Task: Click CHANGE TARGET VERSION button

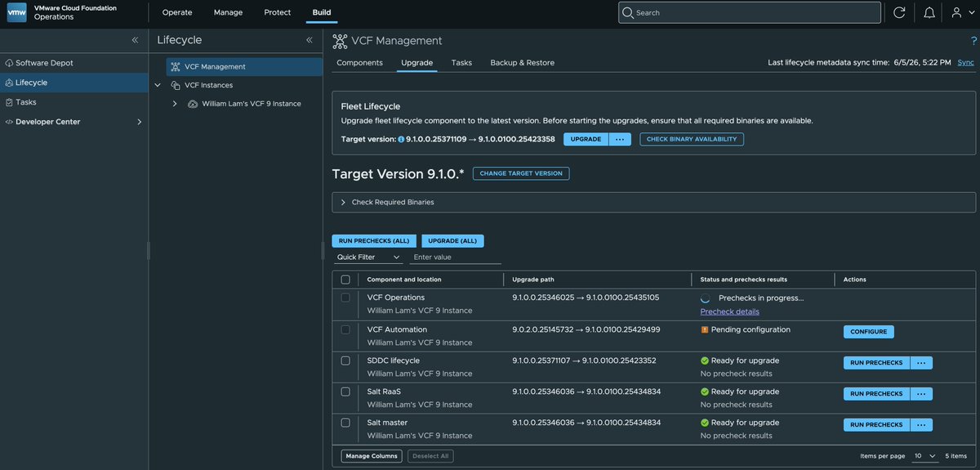Action: tap(521, 173)
